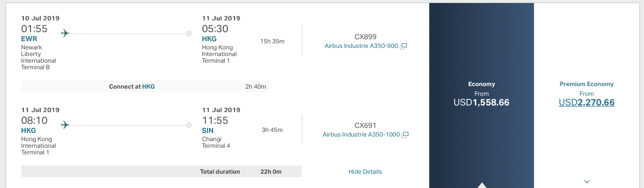The height and width of the screenshot is (188, 644).
Task: Click the arrival dot on the EWR–HKG route line
Action: 189,34
